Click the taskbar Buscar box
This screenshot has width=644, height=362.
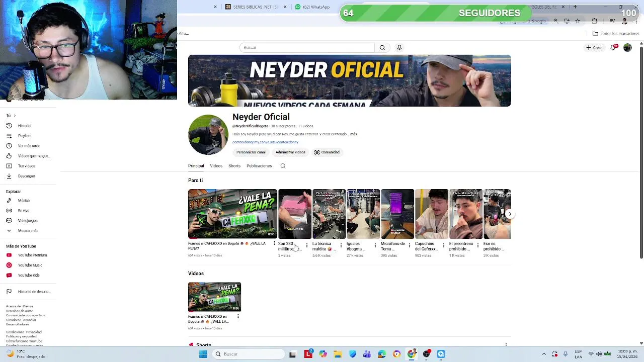click(249, 354)
